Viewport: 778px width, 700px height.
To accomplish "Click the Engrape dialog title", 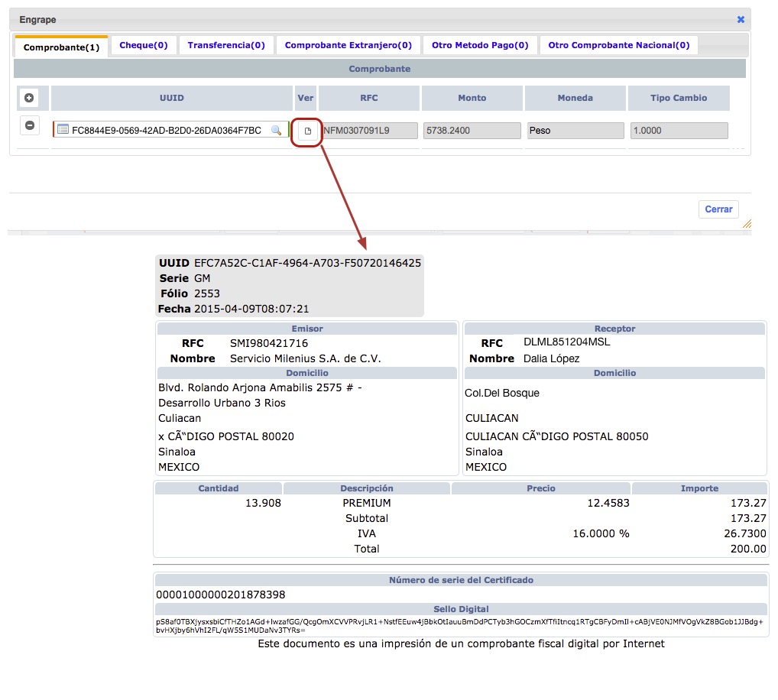I will (x=37, y=20).
